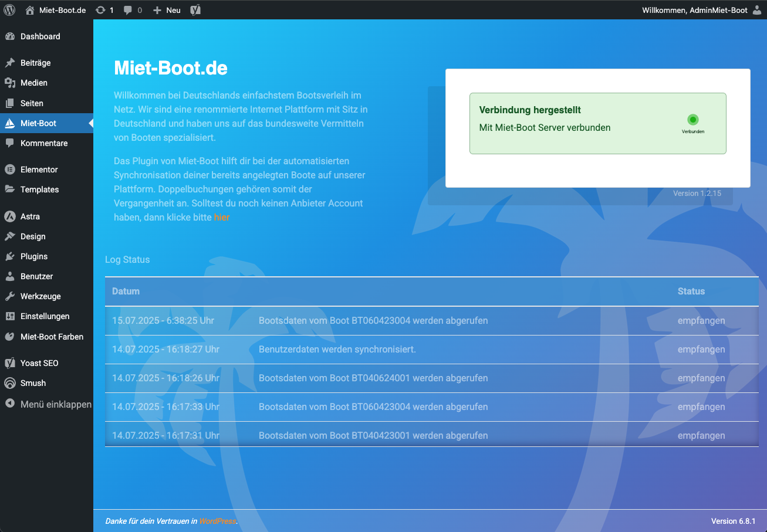
Task: Click the WordPress logo icon
Action: 9,10
